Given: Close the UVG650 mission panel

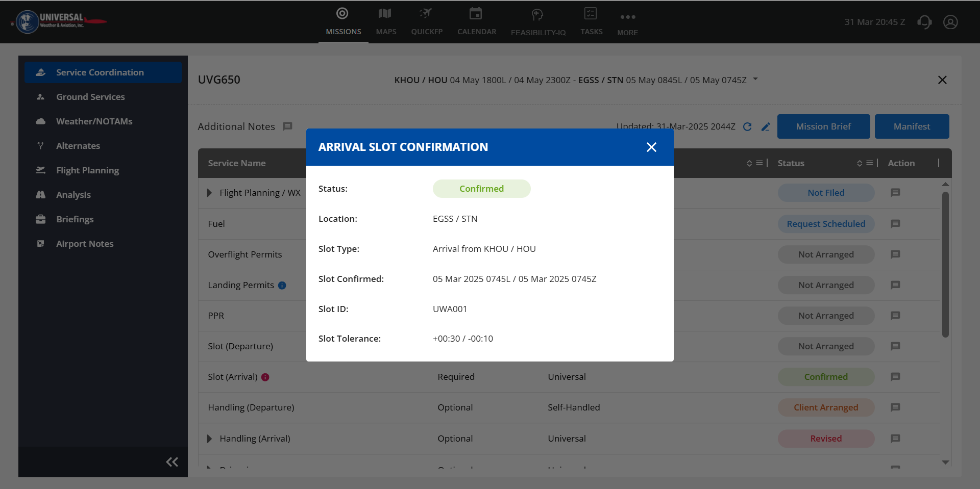Looking at the screenshot, I should click(942, 80).
